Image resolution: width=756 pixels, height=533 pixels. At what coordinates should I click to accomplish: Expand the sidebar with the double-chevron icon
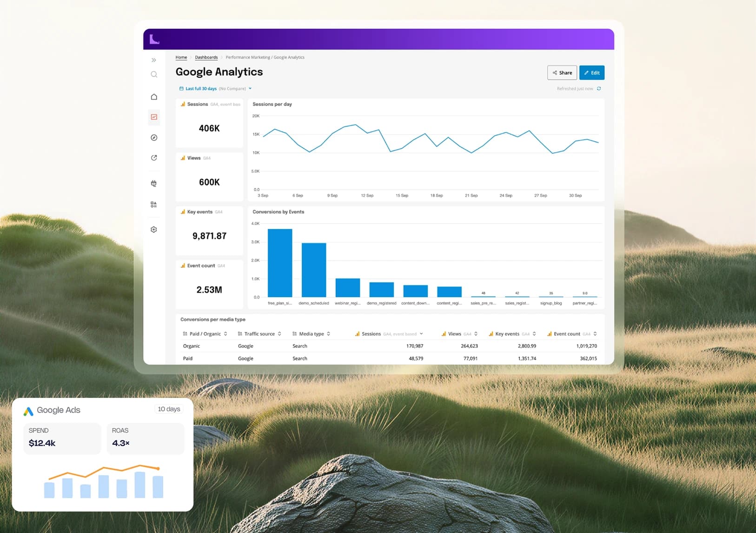[154, 60]
